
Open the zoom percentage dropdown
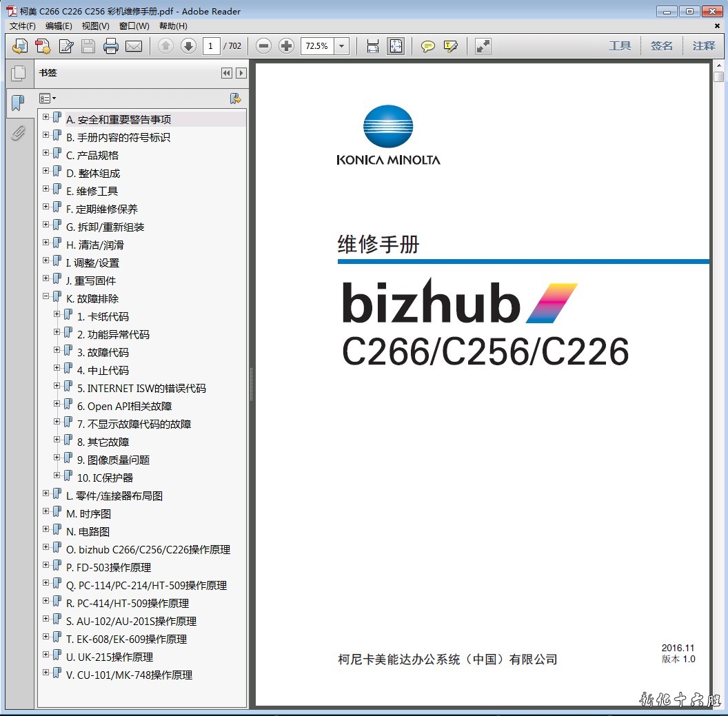342,46
